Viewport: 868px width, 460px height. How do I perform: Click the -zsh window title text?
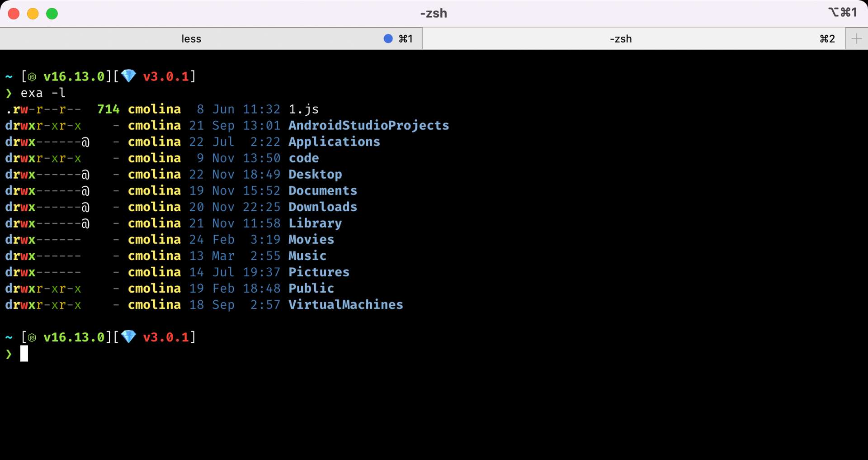433,13
